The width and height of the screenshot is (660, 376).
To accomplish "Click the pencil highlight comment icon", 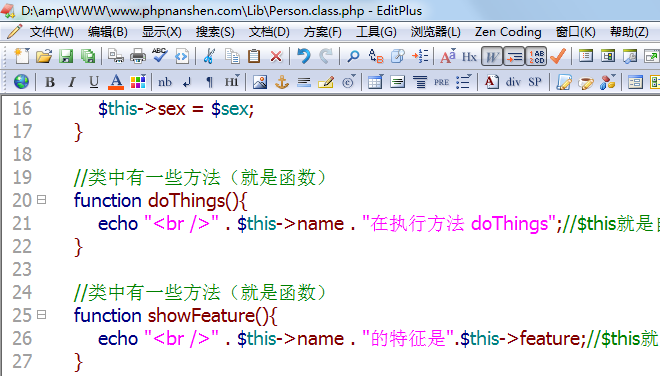I will click(326, 82).
